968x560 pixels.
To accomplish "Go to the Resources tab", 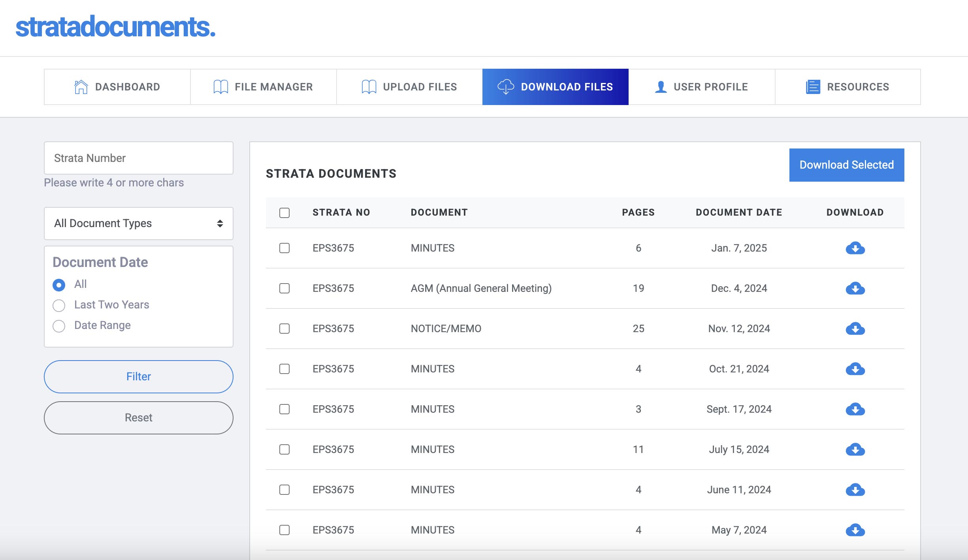I will [847, 87].
